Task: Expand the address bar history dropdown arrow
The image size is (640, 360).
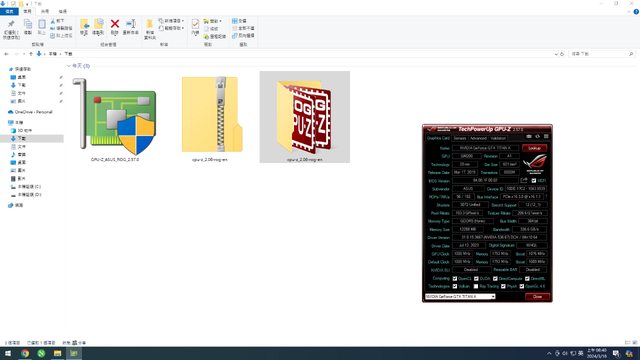Action: (557, 54)
